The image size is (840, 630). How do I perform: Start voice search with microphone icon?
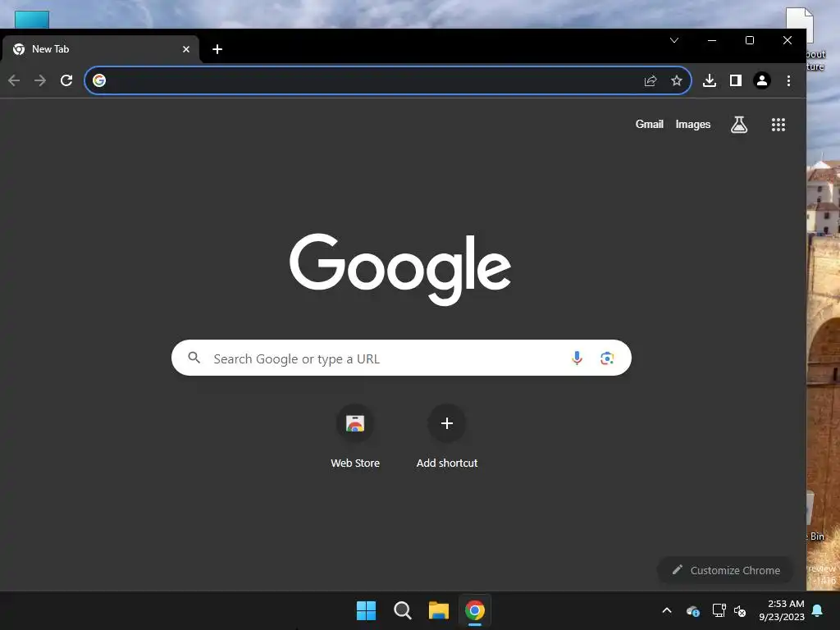point(577,358)
